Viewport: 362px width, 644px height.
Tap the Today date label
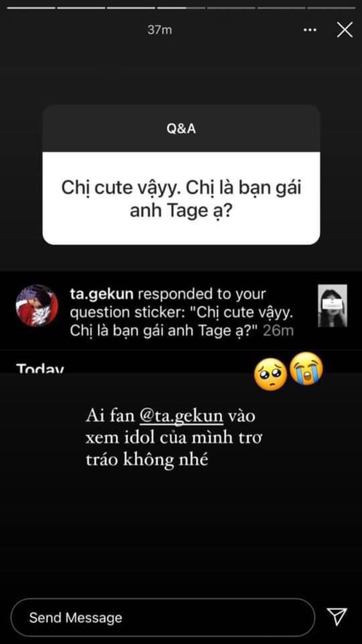[40, 368]
